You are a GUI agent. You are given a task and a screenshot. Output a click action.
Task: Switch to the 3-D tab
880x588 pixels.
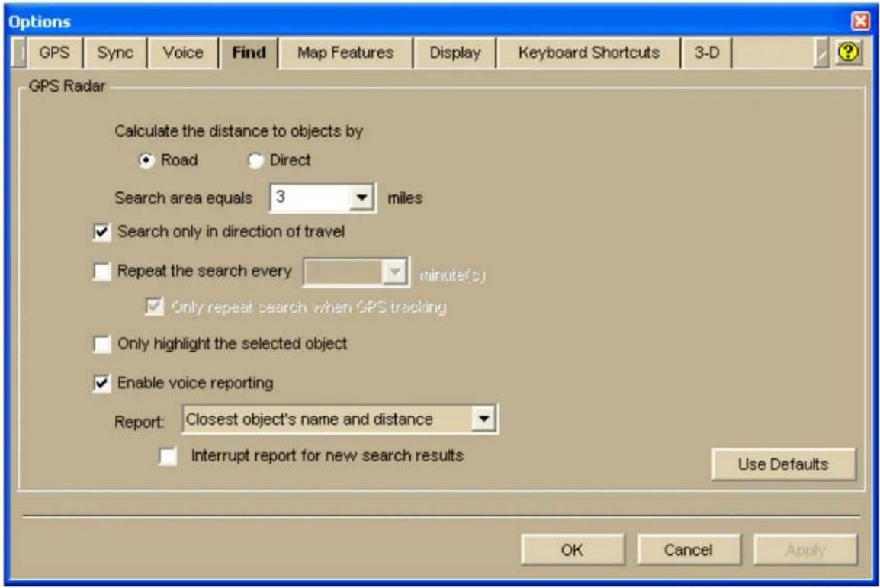(707, 53)
